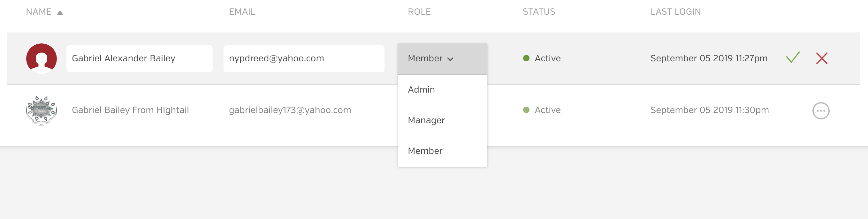Cancel editing with the red X
This screenshot has width=868, height=219.
821,58
